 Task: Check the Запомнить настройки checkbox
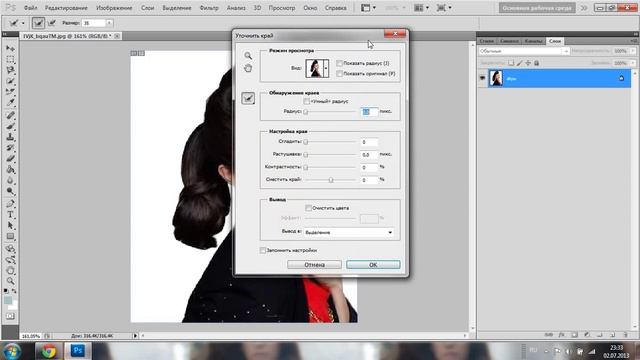tap(263, 250)
